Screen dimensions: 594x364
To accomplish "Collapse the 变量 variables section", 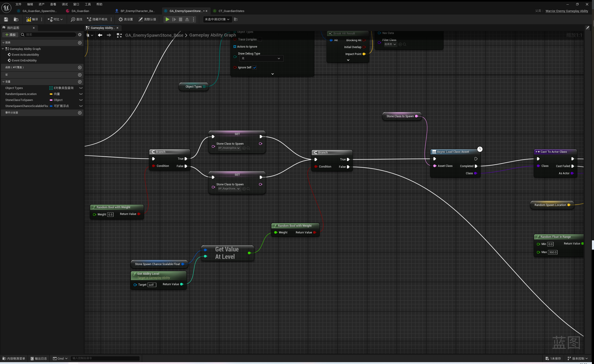I will [3, 82].
